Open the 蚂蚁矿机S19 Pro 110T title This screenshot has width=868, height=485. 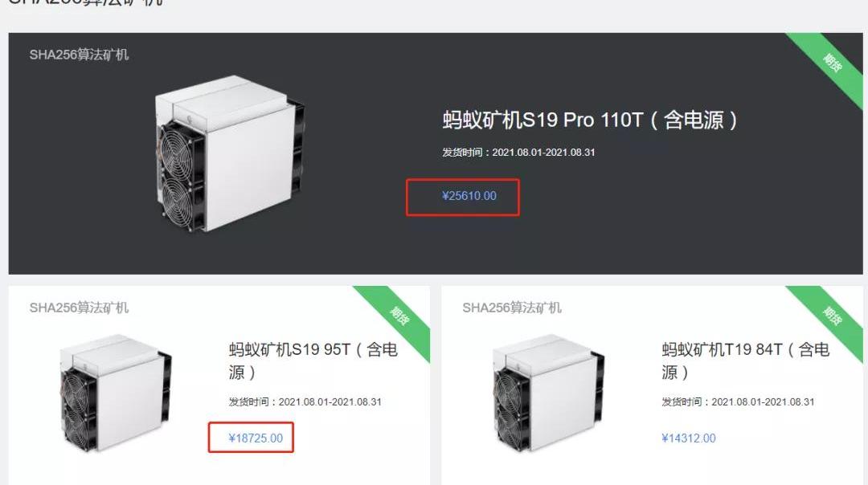pos(590,120)
